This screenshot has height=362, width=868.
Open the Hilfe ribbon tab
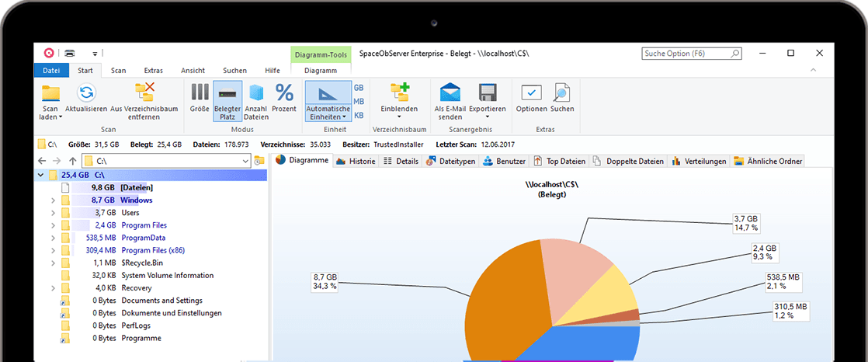point(272,70)
